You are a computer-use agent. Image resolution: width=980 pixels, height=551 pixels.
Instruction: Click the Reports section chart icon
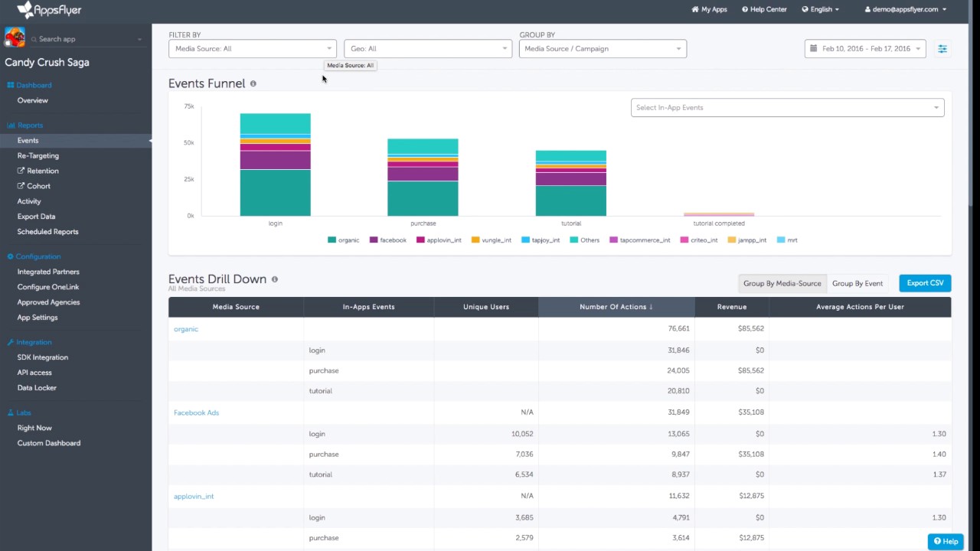(x=11, y=125)
